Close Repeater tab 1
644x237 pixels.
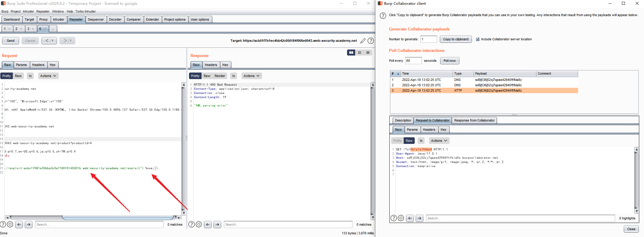(9, 29)
